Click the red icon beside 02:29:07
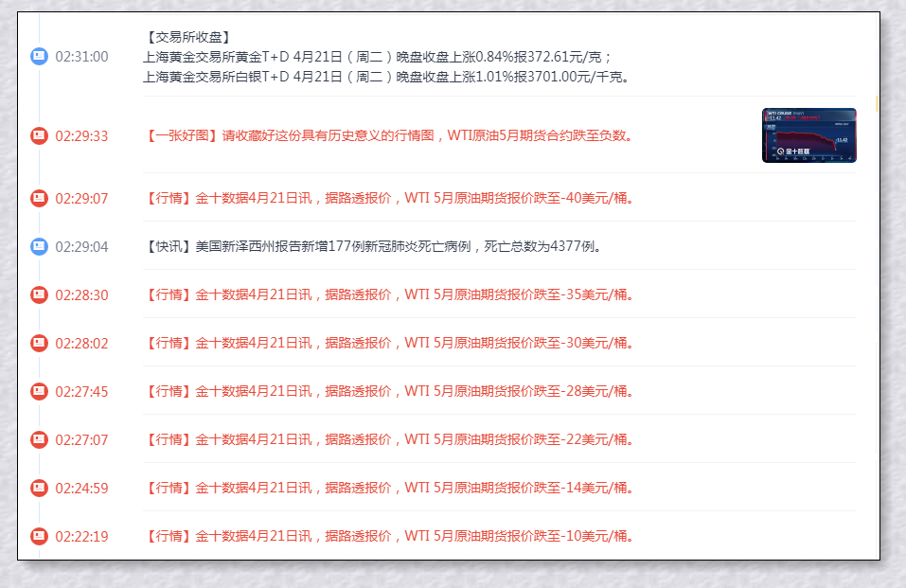Viewport: 906px width, 588px height. tap(39, 198)
